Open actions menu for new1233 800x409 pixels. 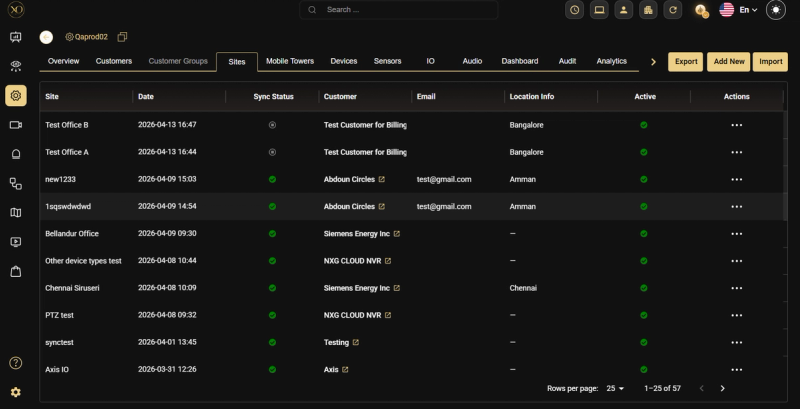point(736,180)
